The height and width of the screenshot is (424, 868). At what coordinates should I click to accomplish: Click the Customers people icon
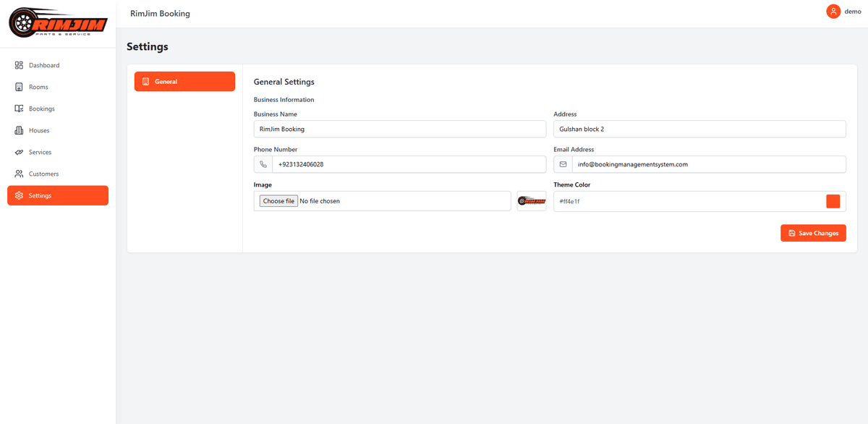click(20, 174)
